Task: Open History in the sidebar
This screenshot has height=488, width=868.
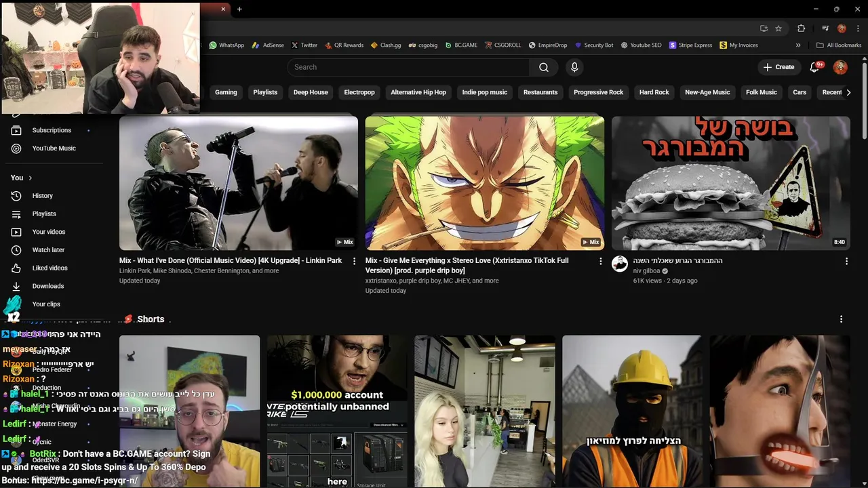Action: point(42,196)
